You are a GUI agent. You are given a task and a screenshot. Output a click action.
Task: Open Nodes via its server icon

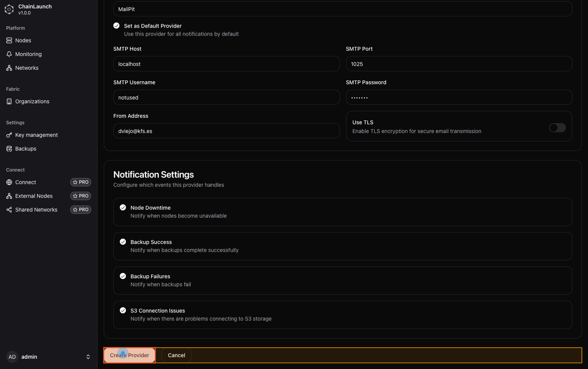click(9, 40)
